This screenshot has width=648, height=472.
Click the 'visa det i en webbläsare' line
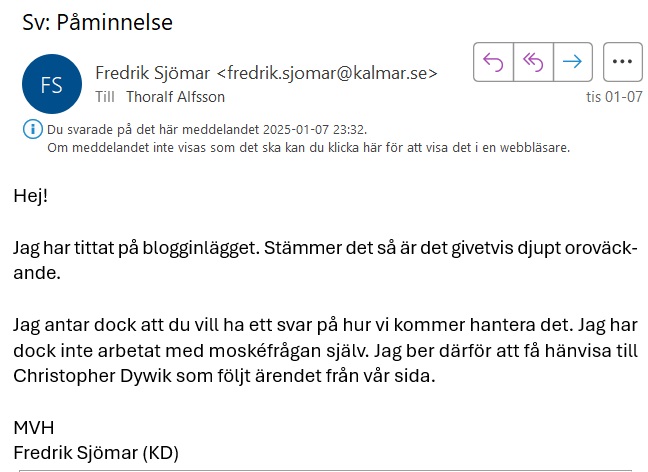coord(308,147)
